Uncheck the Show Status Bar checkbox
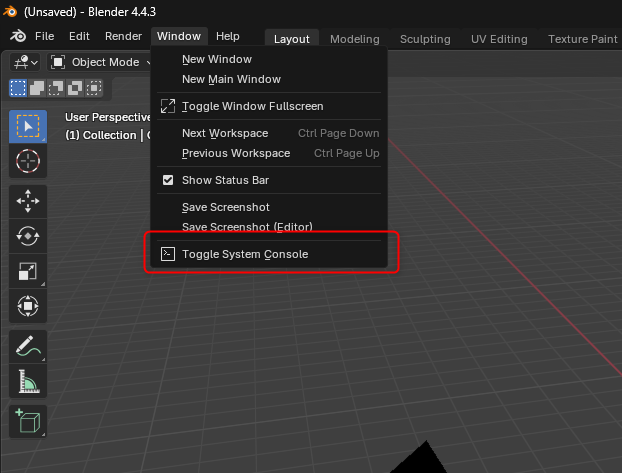This screenshot has height=473, width=622. click(x=168, y=180)
